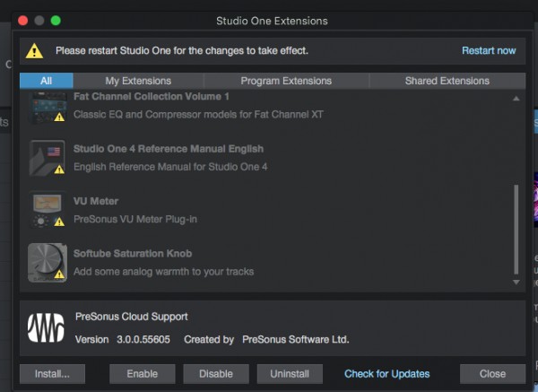Viewport: 538px width, 392px height.
Task: Select the Studio One 4 Reference Manual icon
Action: click(x=48, y=158)
